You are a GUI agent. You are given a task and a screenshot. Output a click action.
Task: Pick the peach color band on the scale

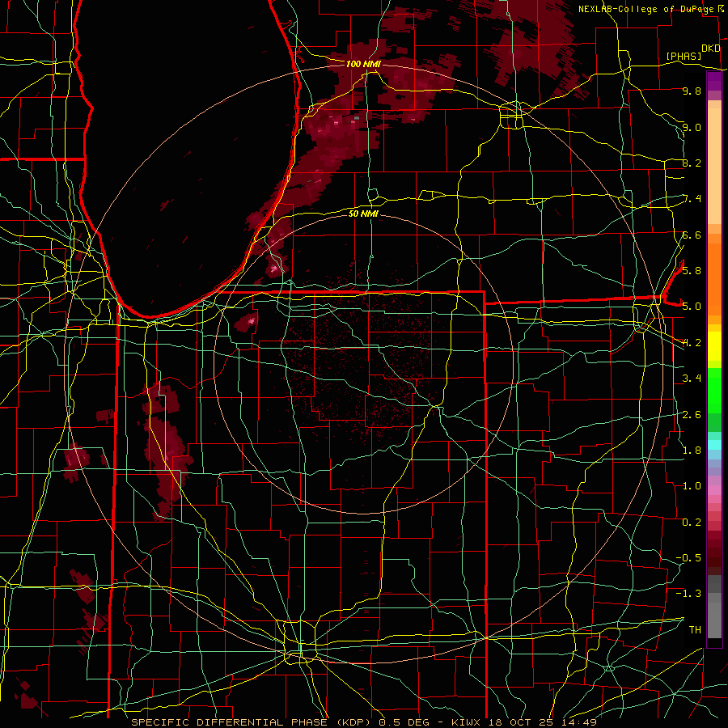(714, 165)
